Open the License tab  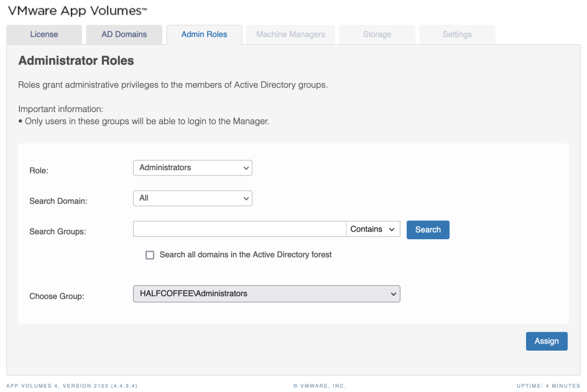44,34
